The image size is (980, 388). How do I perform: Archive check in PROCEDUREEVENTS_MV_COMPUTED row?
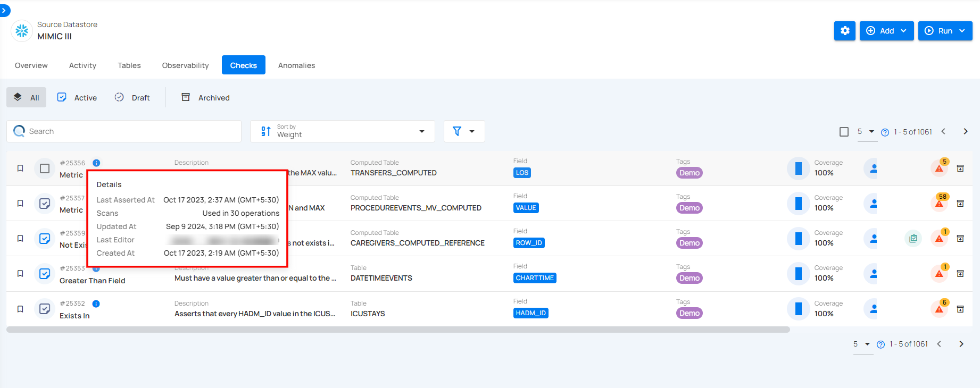tap(960, 204)
